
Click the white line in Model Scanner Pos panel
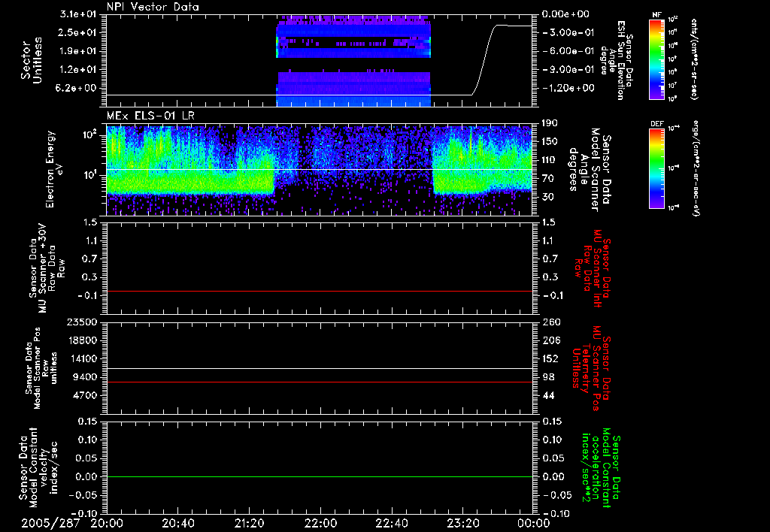(x=319, y=368)
